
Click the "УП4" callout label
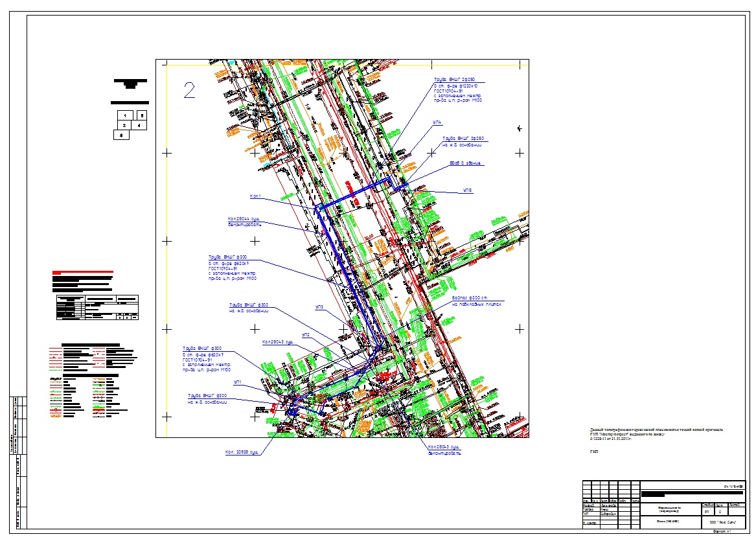click(x=437, y=123)
